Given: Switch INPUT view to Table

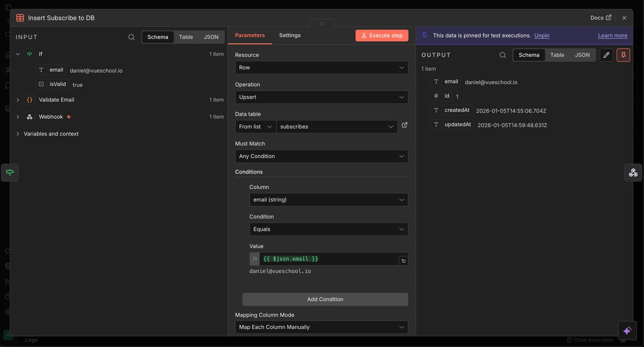Looking at the screenshot, I should tap(186, 37).
